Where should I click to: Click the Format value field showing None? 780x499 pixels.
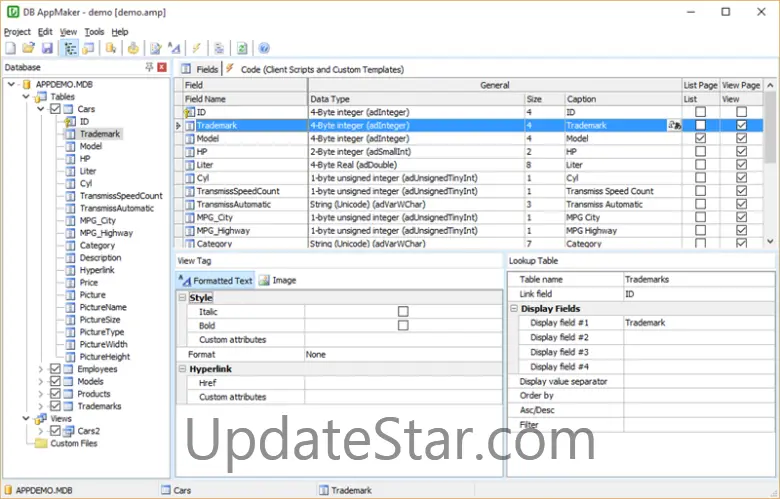[403, 355]
